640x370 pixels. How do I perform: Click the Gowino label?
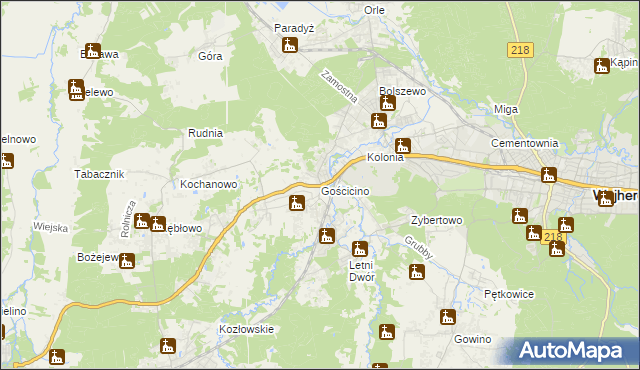(x=473, y=339)
